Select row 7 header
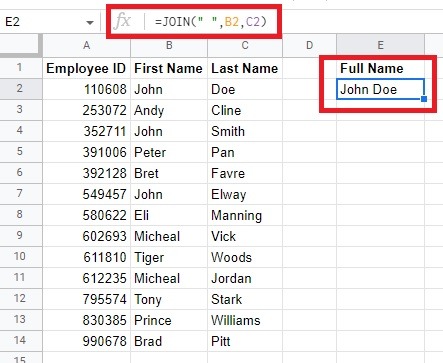This screenshot has height=363, width=443. coord(21,194)
